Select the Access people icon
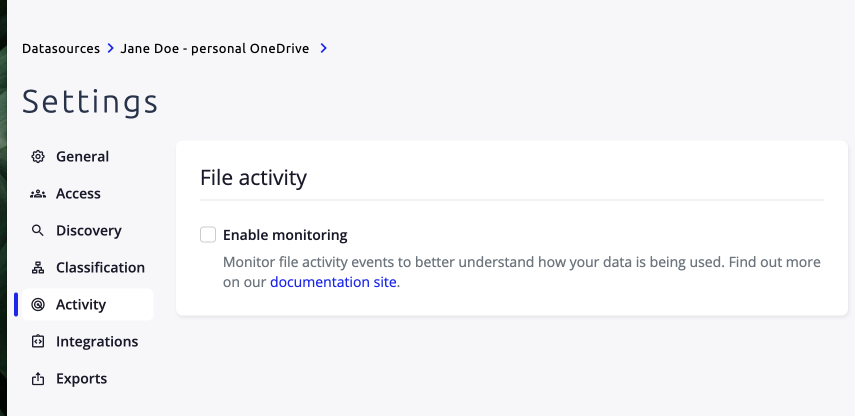 pyautogui.click(x=38, y=194)
